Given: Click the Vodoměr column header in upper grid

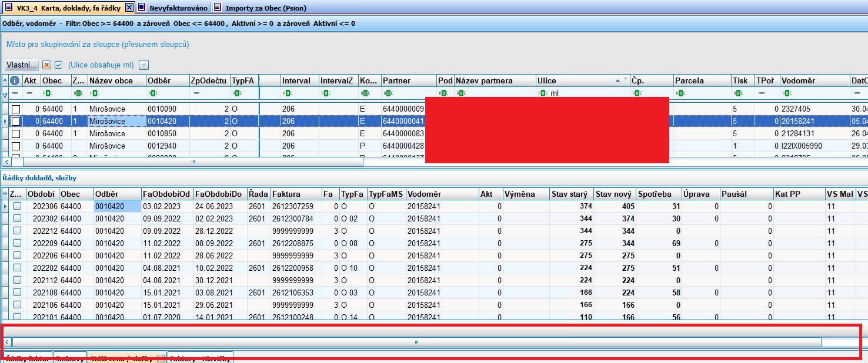Looking at the screenshot, I should pyautogui.click(x=814, y=80).
